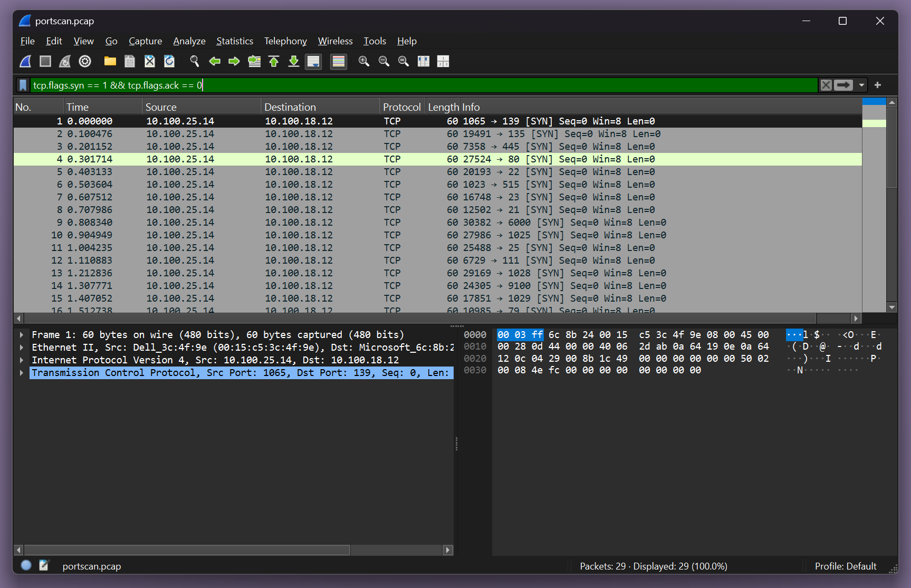The image size is (911, 588).
Task: Open display filter bookmarks
Action: click(x=23, y=85)
